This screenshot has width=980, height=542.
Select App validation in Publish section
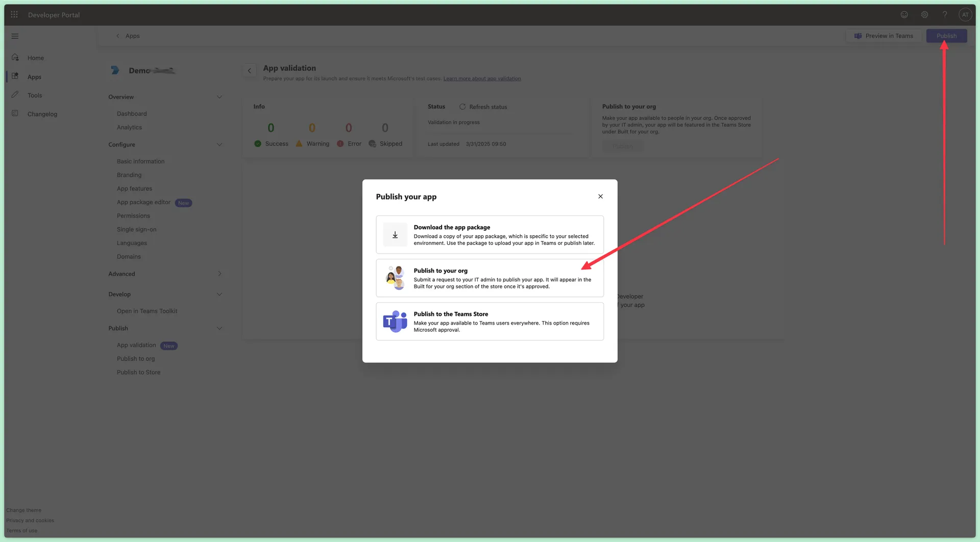pos(136,345)
